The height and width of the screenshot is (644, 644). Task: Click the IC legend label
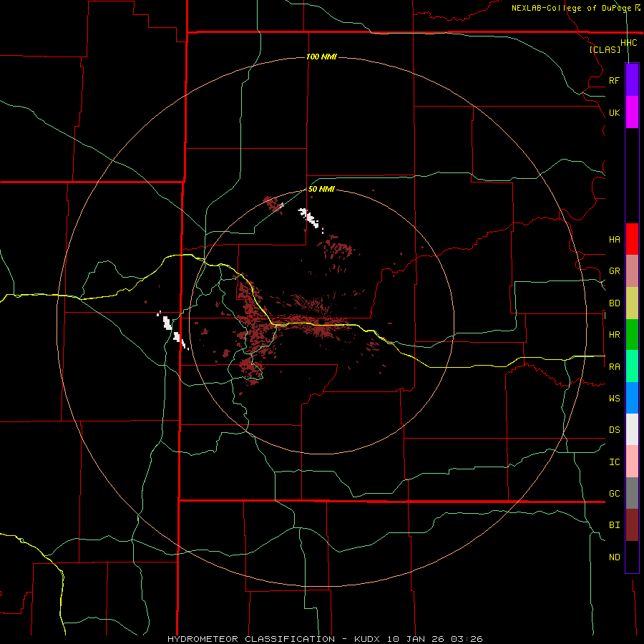[614, 462]
